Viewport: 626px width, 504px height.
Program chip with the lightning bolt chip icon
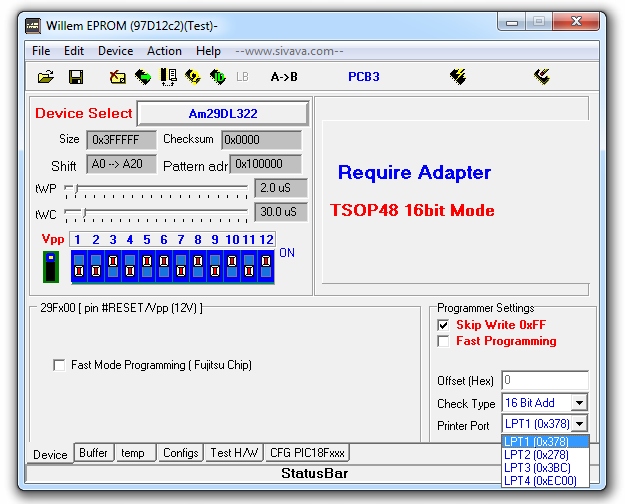(x=458, y=76)
